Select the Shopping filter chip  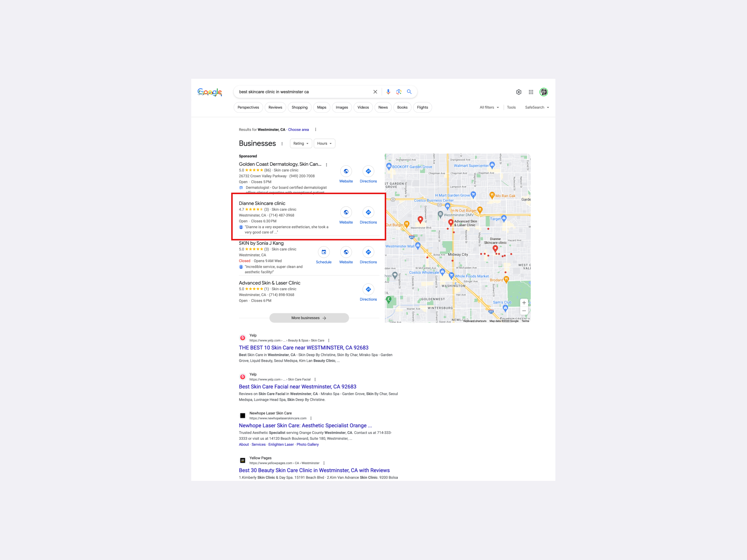(300, 108)
